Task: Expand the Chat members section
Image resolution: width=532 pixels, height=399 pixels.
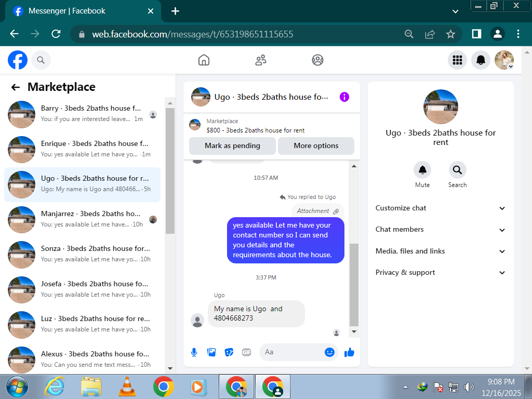Action: click(441, 230)
